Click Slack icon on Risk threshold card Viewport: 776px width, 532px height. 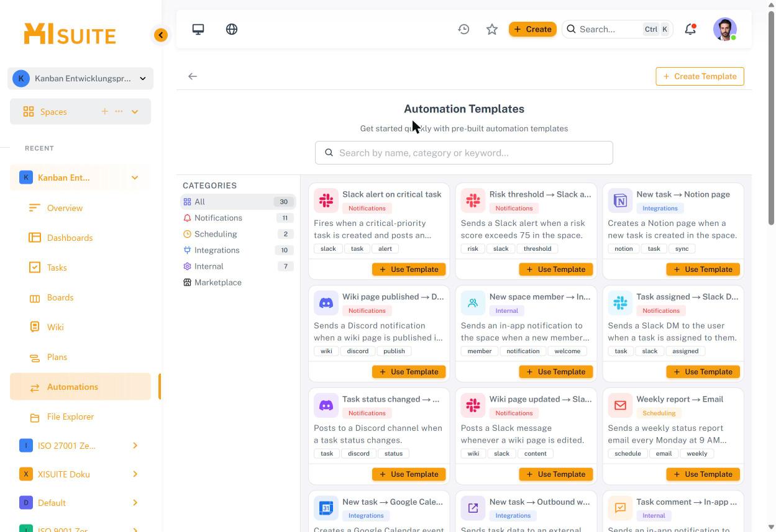coord(473,201)
